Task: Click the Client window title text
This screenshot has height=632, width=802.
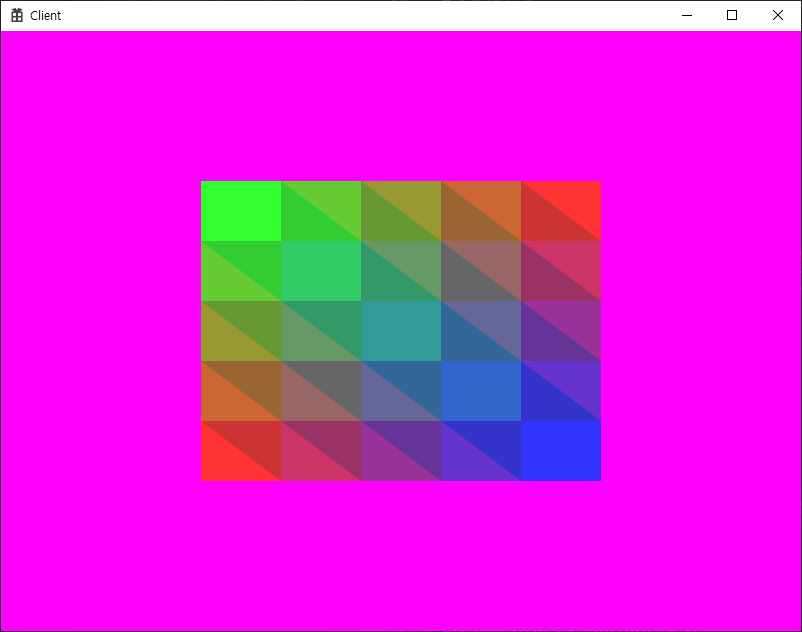Action: click(x=46, y=16)
